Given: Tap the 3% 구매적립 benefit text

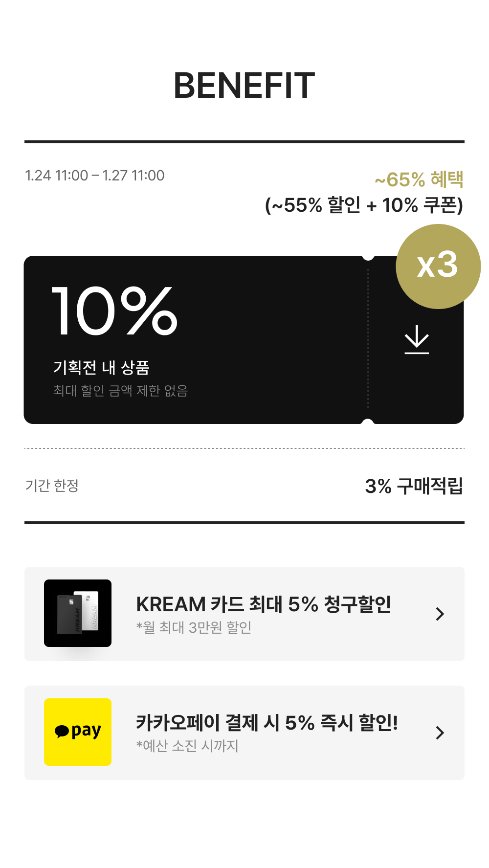Looking at the screenshot, I should coord(414,486).
